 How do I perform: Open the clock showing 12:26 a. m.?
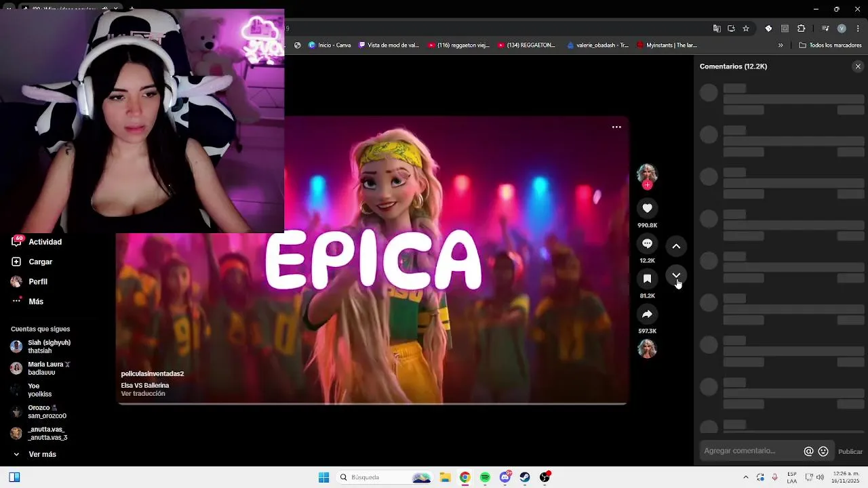click(x=846, y=477)
